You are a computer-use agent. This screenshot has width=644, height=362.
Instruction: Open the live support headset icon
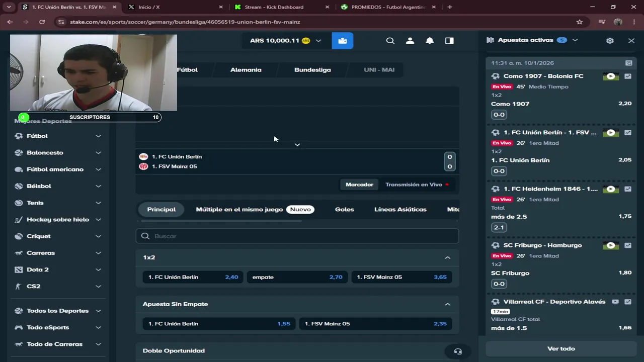click(458, 351)
